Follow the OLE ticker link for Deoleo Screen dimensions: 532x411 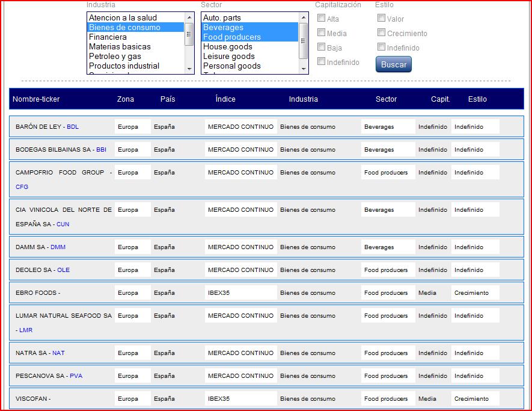point(63,270)
